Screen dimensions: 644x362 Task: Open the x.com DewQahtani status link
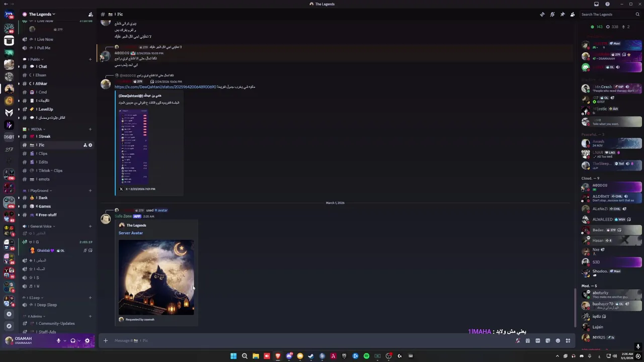(165, 87)
